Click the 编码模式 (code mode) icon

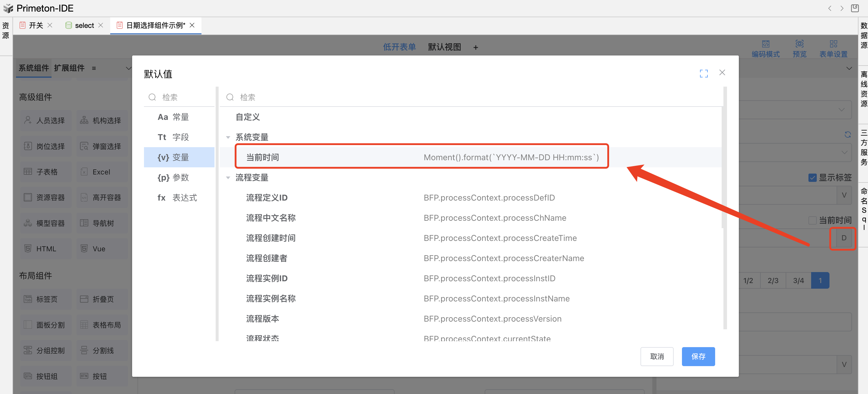click(x=765, y=44)
